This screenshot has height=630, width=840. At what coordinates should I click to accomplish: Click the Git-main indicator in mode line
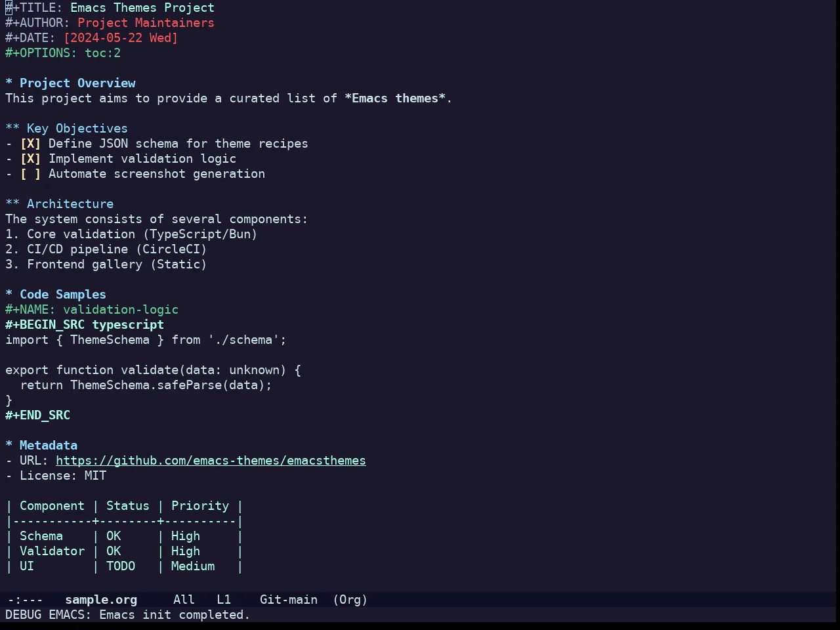click(289, 600)
